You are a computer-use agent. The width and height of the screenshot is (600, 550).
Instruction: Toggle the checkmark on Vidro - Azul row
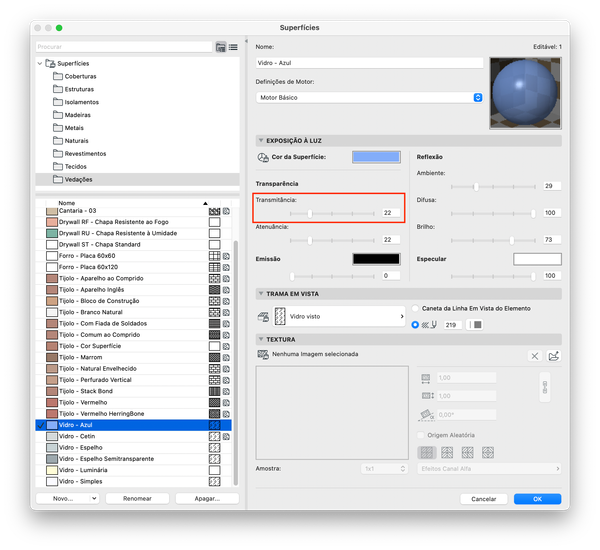coord(41,425)
